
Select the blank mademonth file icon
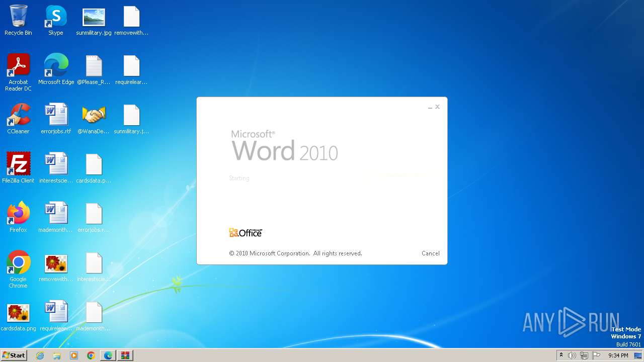point(94,316)
